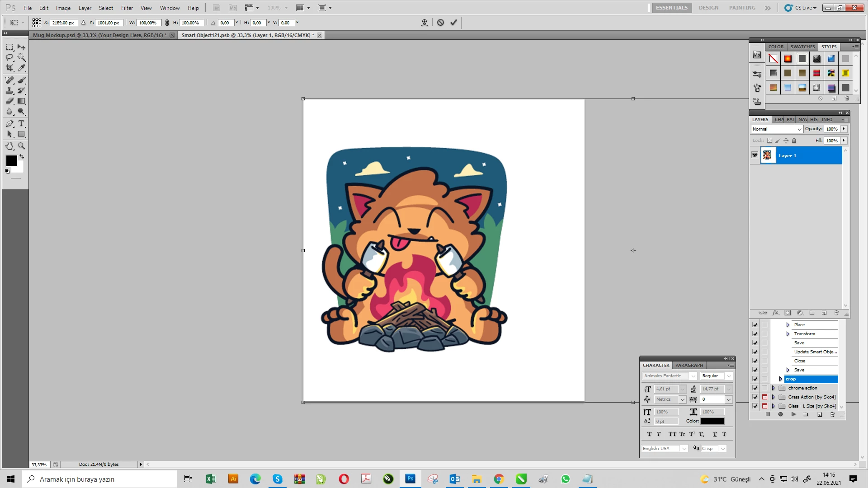Screen dimensions: 868x488
Task: Hide Layer 1 using eye icon
Action: pyautogui.click(x=755, y=155)
